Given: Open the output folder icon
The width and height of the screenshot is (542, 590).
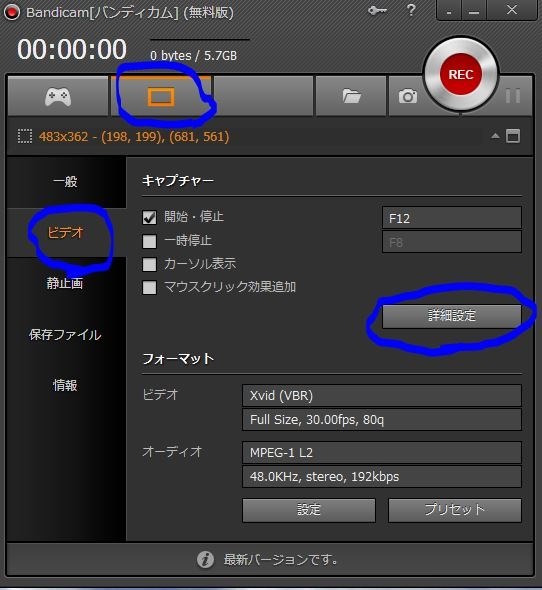Looking at the screenshot, I should click(x=352, y=96).
